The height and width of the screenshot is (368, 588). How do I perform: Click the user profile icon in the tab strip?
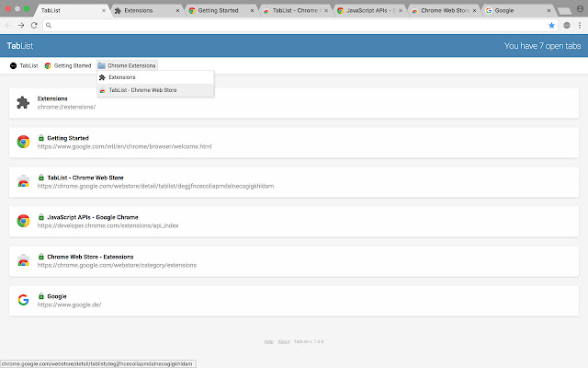pyautogui.click(x=580, y=8)
